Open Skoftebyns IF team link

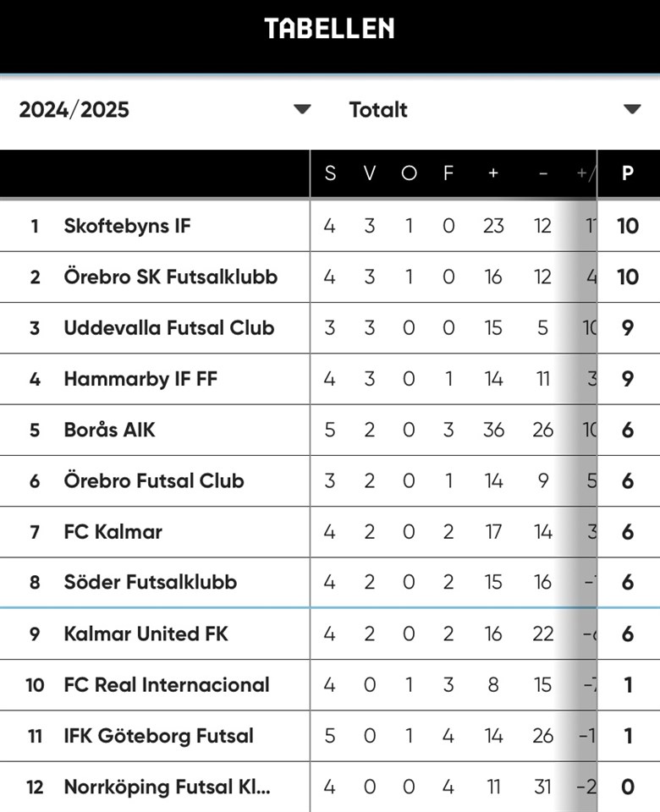tap(127, 226)
